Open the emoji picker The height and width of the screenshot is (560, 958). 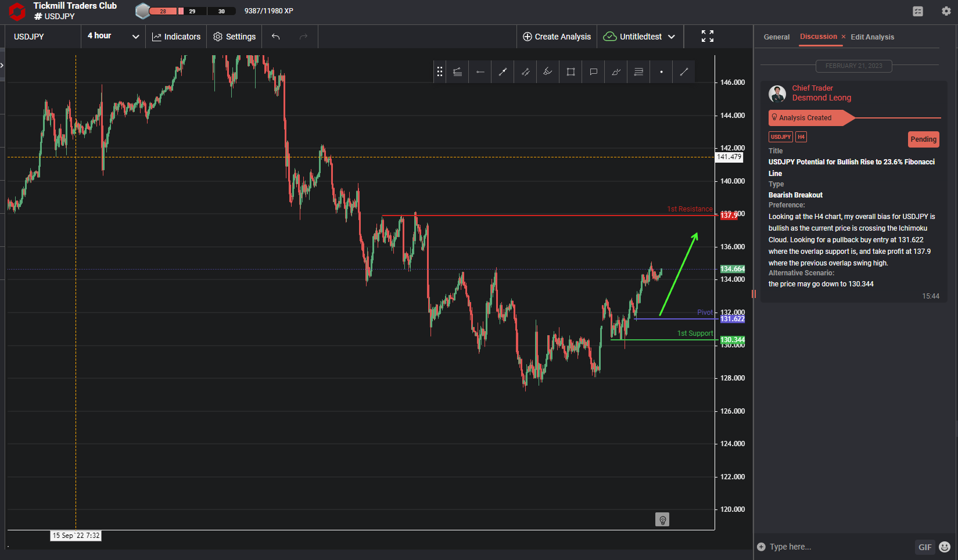945,547
